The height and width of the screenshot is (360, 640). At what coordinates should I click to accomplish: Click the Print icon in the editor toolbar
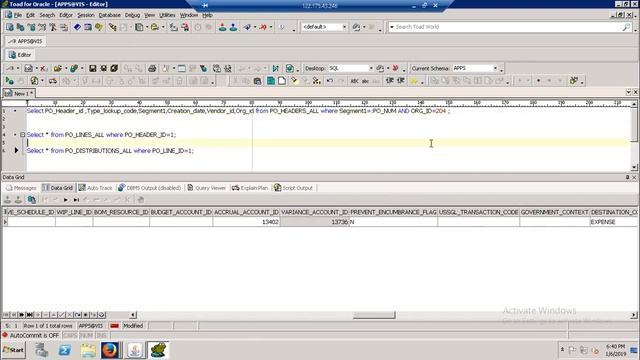point(152,69)
